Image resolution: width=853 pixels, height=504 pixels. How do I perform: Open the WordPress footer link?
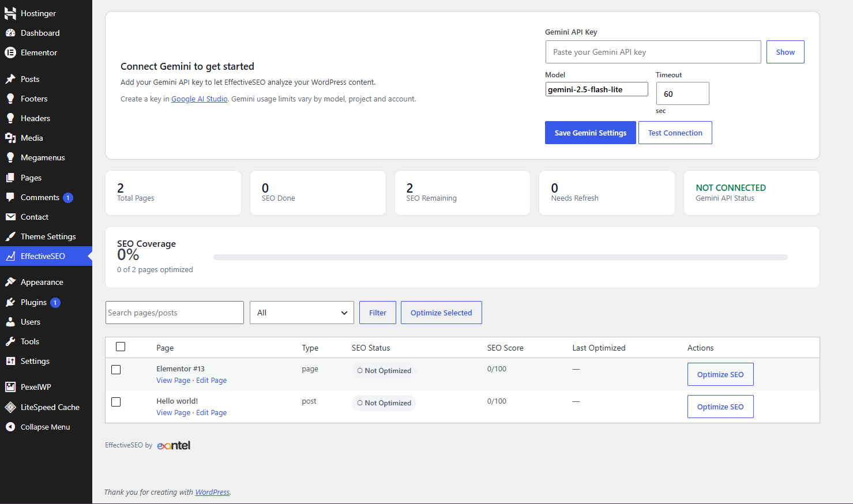[x=212, y=492]
